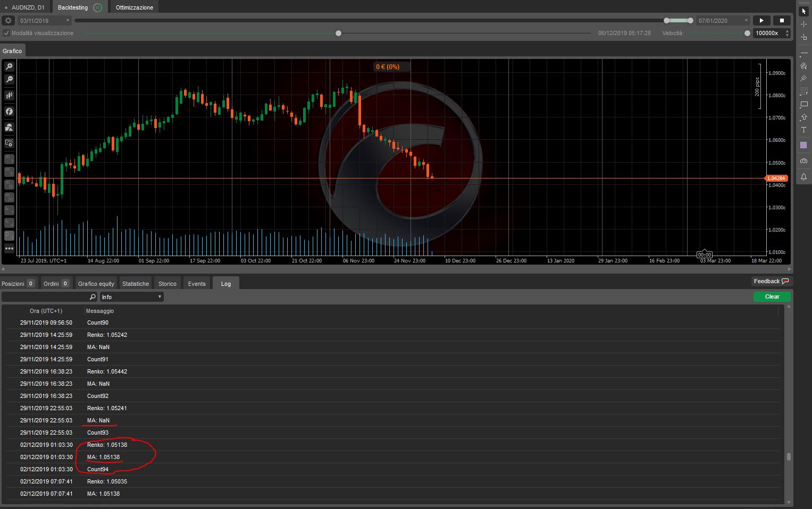Switch to AUDNZD, D1 tab
812x509 pixels.
(x=25, y=7)
